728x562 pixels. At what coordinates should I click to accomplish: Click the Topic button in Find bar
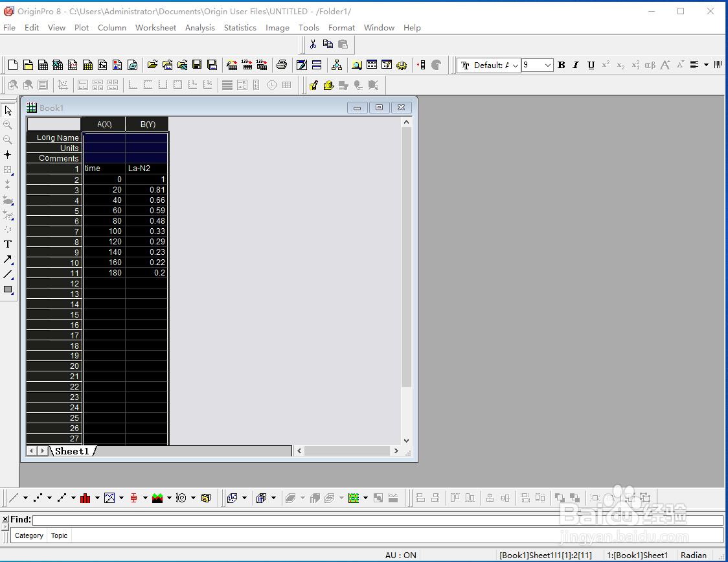[x=60, y=535]
